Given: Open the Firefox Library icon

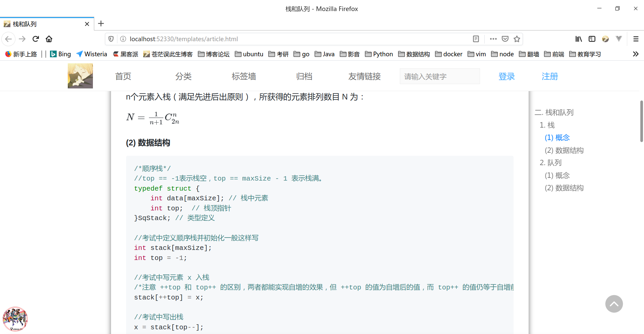Looking at the screenshot, I should point(578,39).
